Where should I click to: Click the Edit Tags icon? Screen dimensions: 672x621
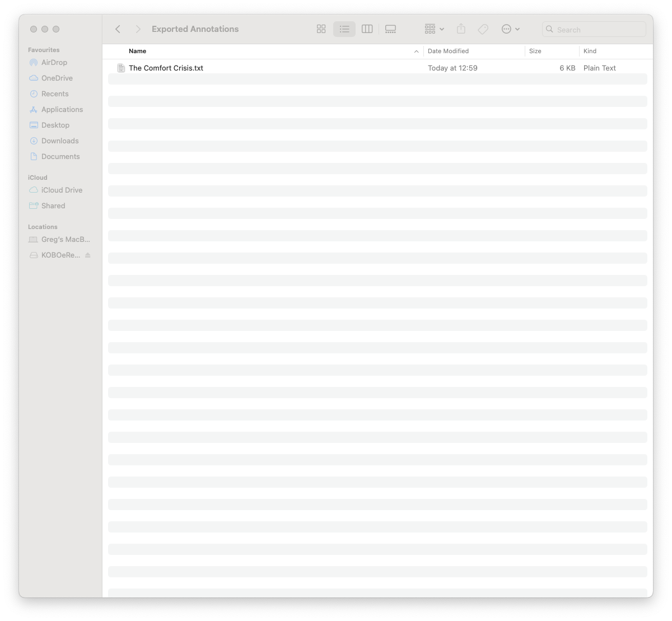pos(483,29)
